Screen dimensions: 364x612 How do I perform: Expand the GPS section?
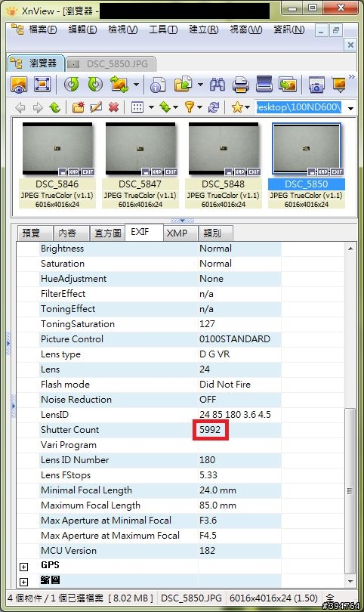(24, 567)
